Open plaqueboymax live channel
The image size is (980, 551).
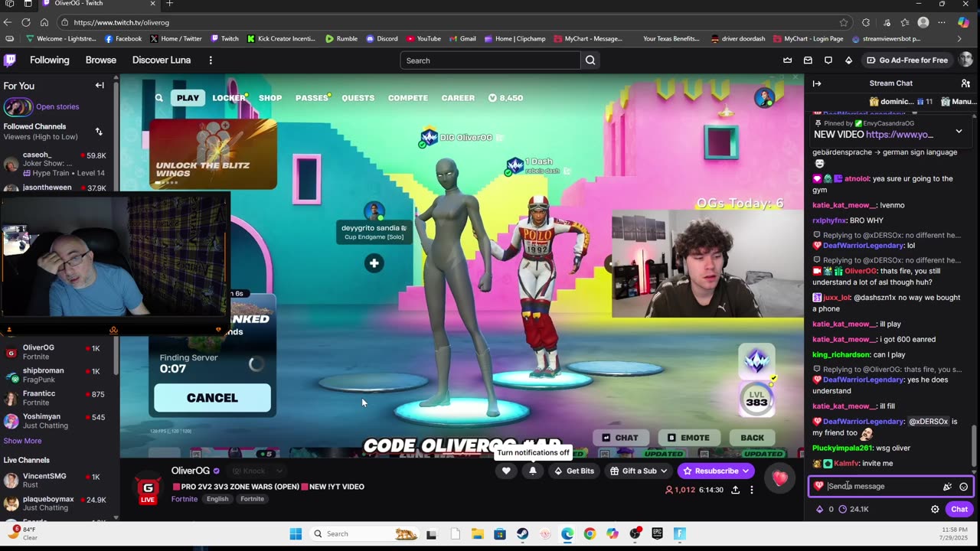(x=57, y=504)
